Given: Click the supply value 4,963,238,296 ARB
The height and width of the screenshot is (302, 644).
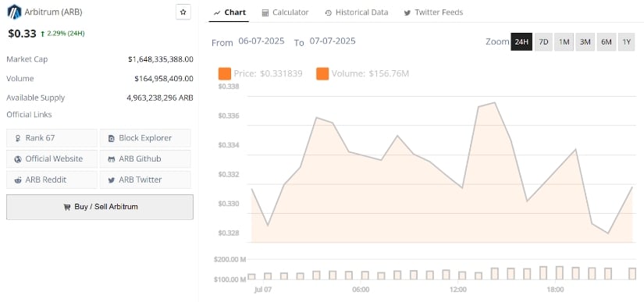Looking at the screenshot, I should point(160,98).
